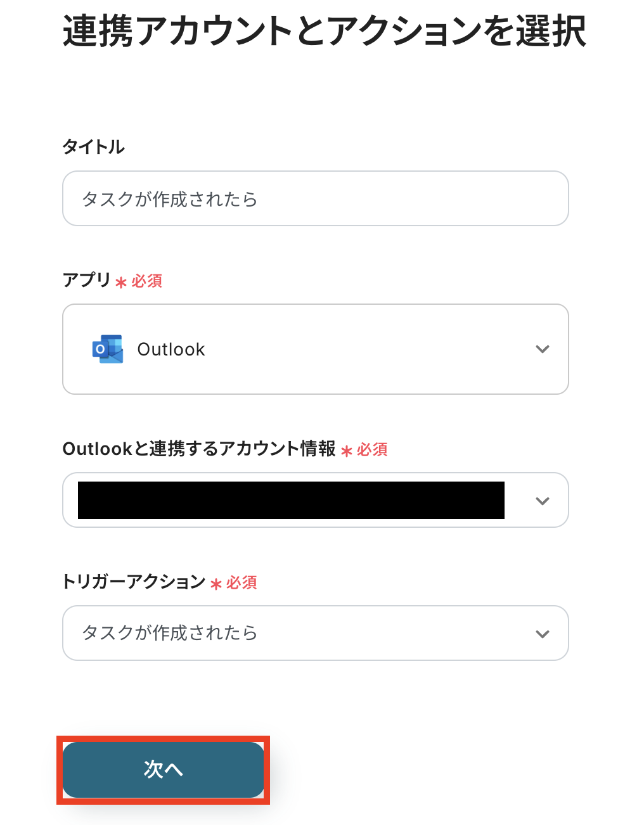Click the アプリ field label
Screen dimensions: 644x825
(86, 280)
